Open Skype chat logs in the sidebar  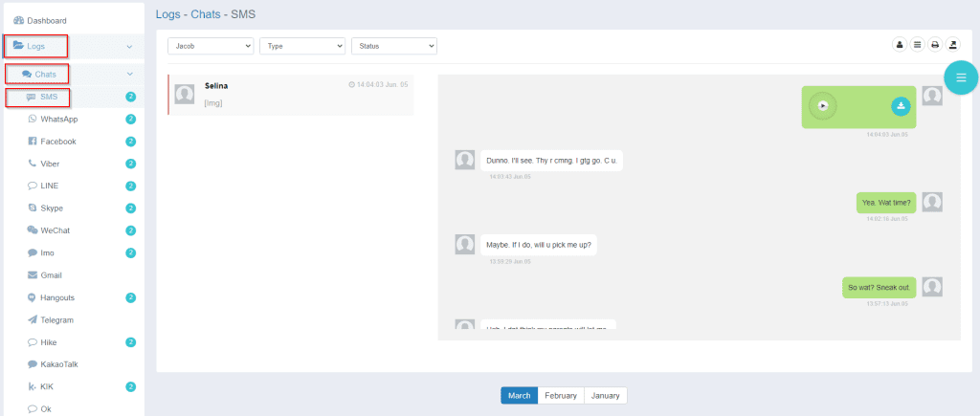coord(53,208)
